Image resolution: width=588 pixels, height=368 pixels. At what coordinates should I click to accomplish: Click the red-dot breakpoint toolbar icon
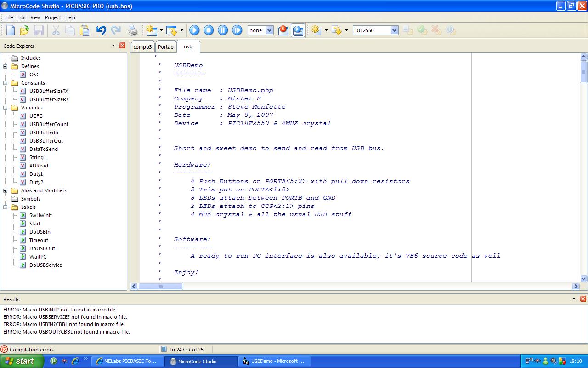[x=283, y=30]
